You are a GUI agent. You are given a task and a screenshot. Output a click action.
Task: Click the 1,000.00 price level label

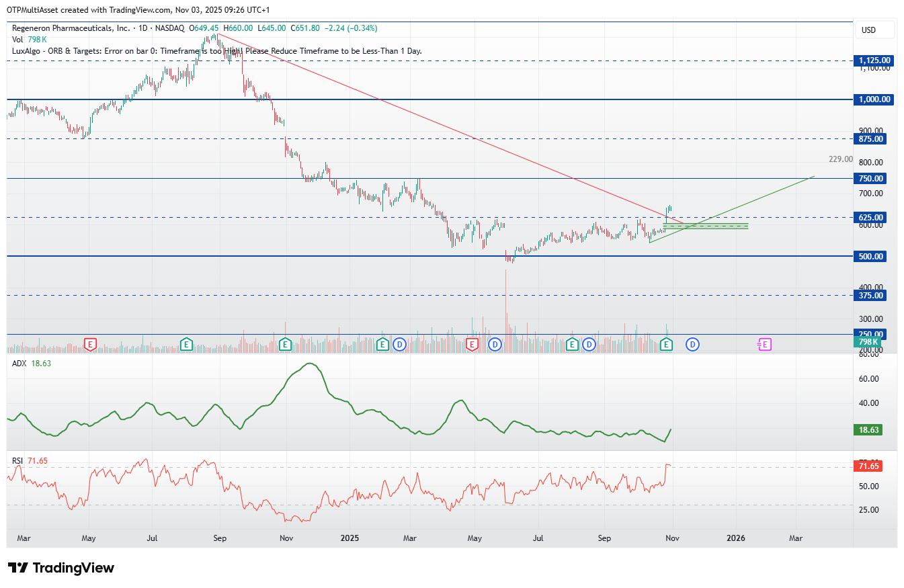(874, 99)
